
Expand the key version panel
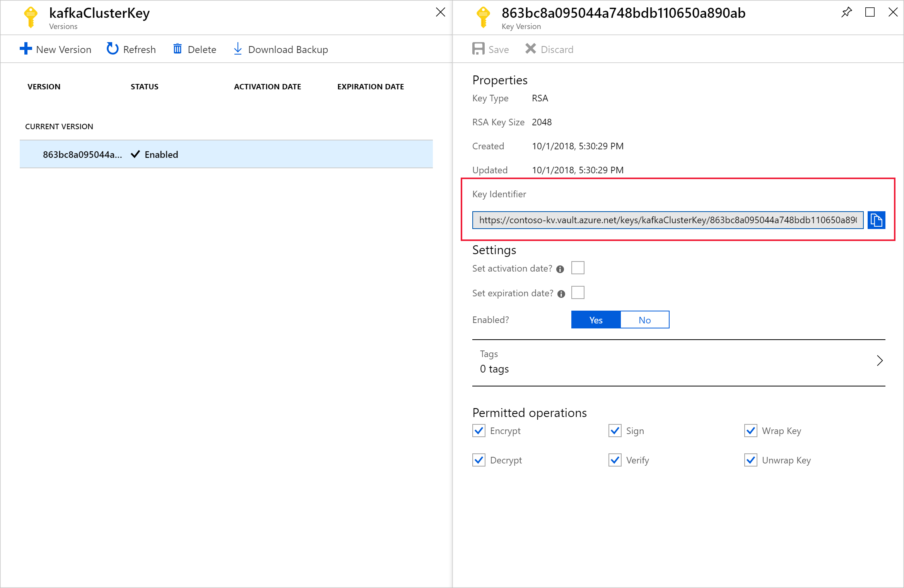tap(870, 12)
